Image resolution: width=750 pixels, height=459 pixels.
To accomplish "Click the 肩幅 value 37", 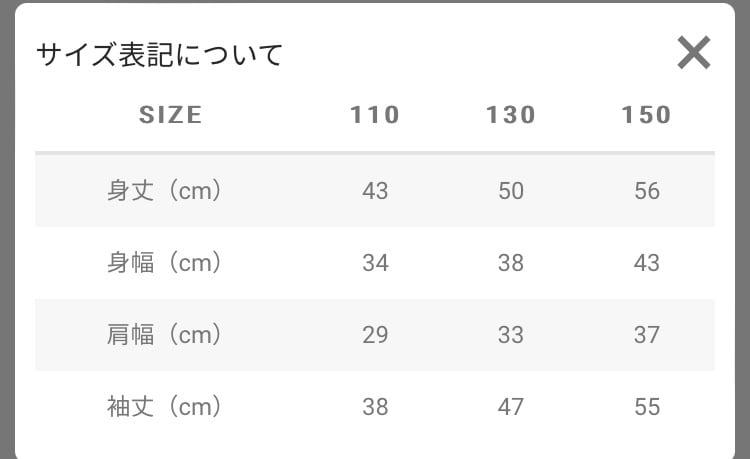I will pos(647,334).
